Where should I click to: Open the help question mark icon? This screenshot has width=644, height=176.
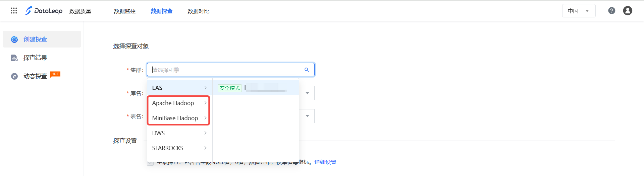click(x=611, y=11)
